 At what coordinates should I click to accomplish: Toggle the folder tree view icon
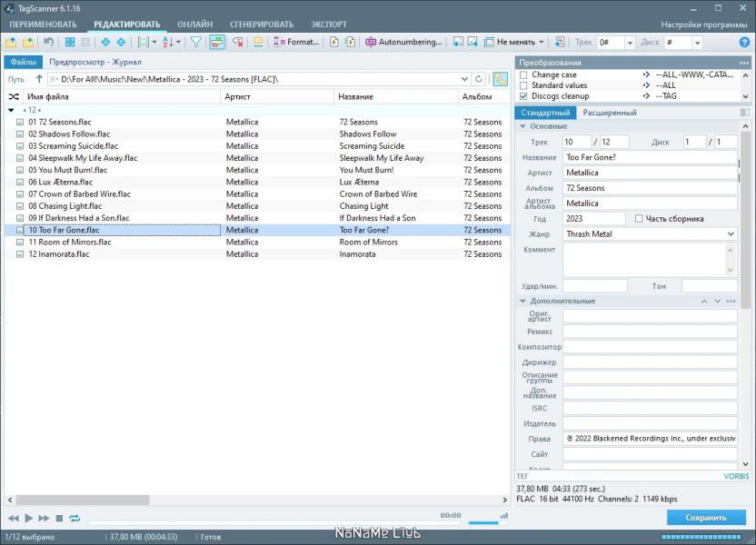(x=500, y=79)
